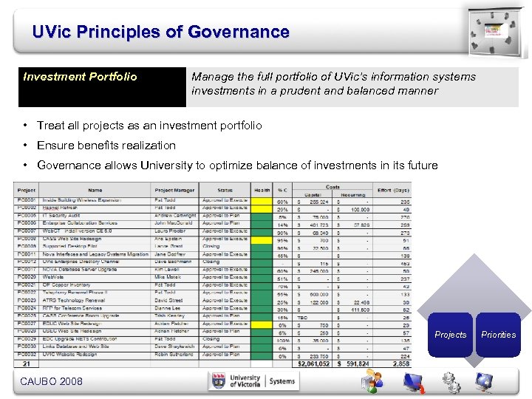The image size is (532, 399).
Task: Select the ATRS Technology Renewal cell
Action: (x=74, y=300)
